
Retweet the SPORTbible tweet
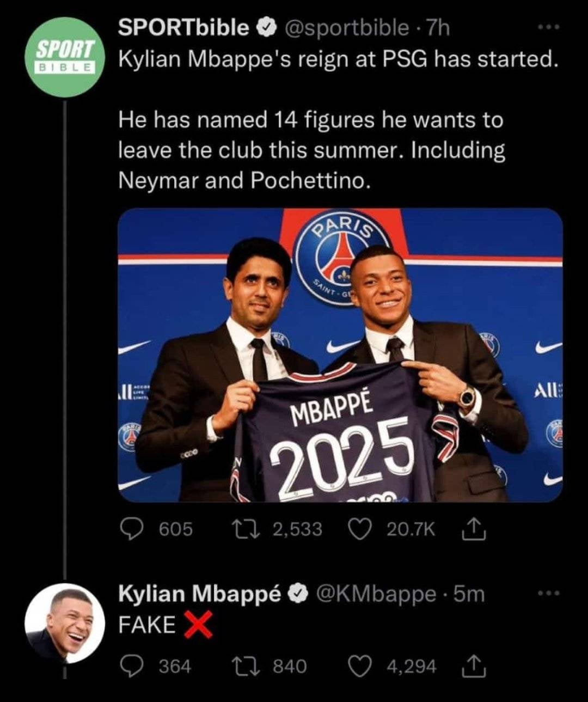[x=240, y=529]
